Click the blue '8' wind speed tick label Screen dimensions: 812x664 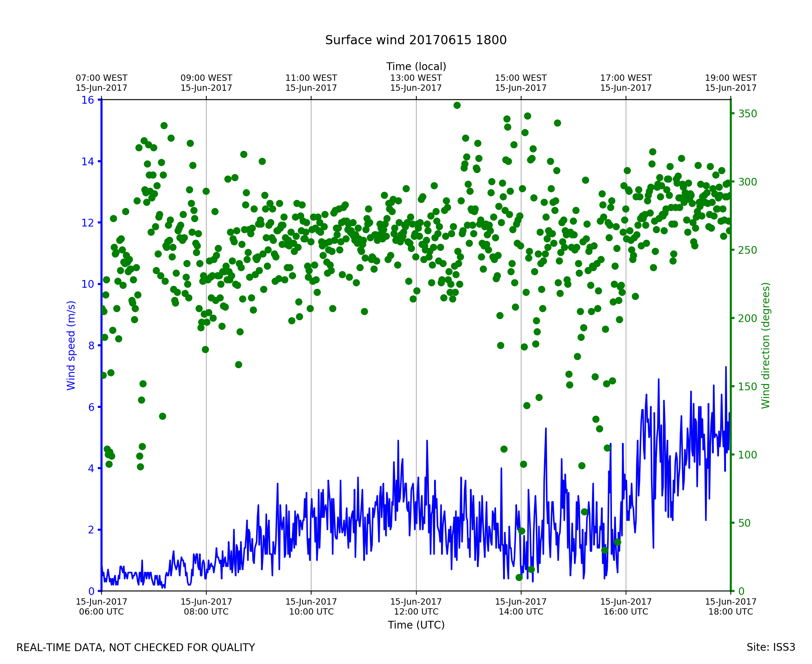tap(91, 346)
